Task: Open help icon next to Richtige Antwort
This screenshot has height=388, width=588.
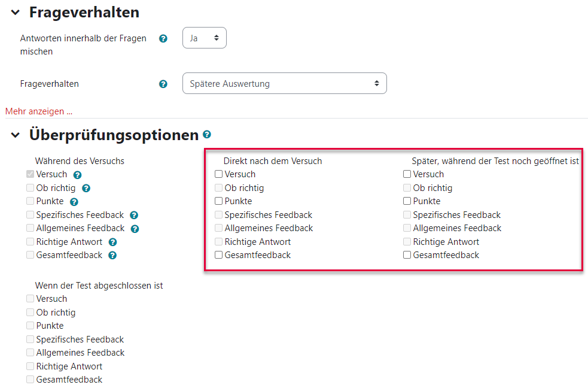Action: [113, 242]
